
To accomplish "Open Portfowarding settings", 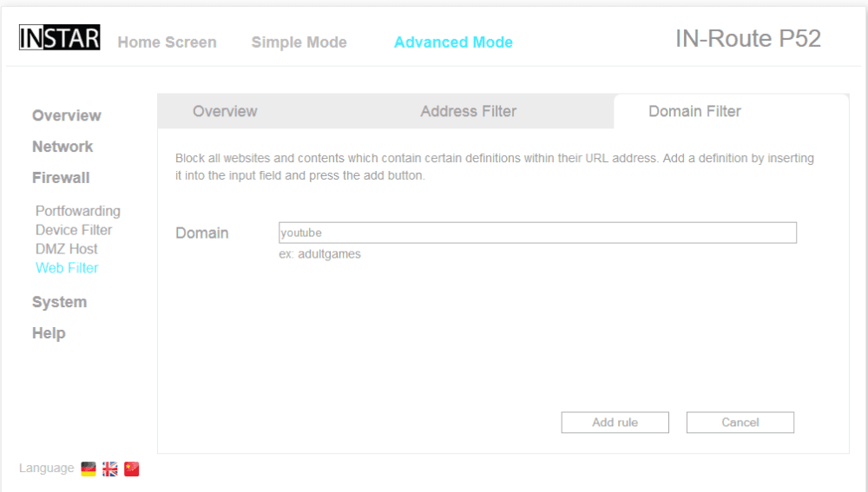I will [78, 211].
